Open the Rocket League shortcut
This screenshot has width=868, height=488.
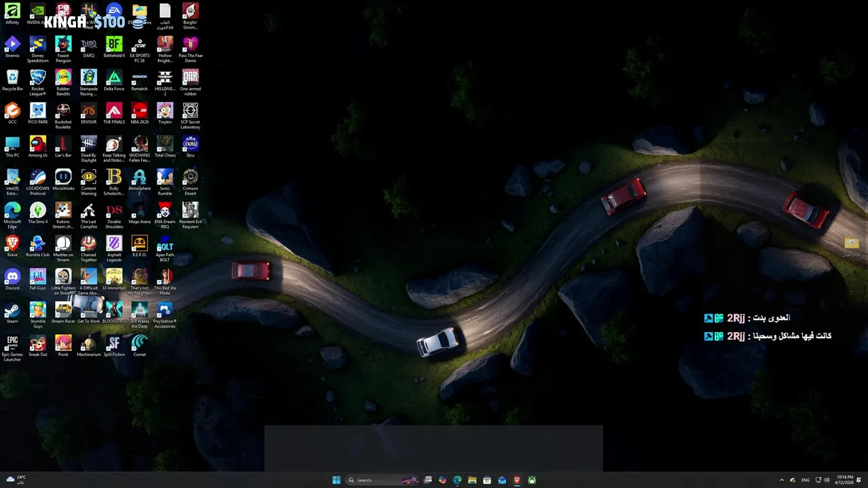(x=38, y=82)
